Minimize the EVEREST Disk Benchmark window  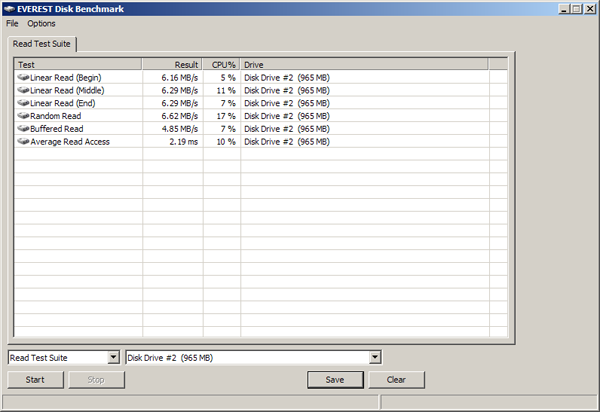(564, 9)
